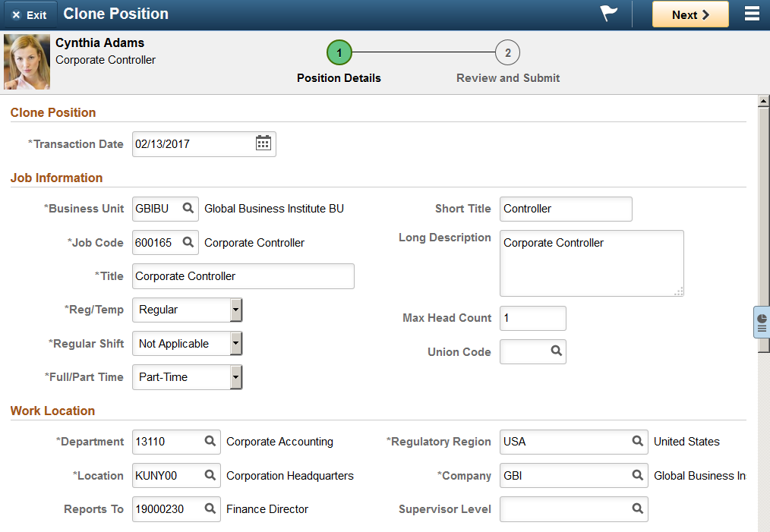Open the side panel tab on right edge

(761, 323)
